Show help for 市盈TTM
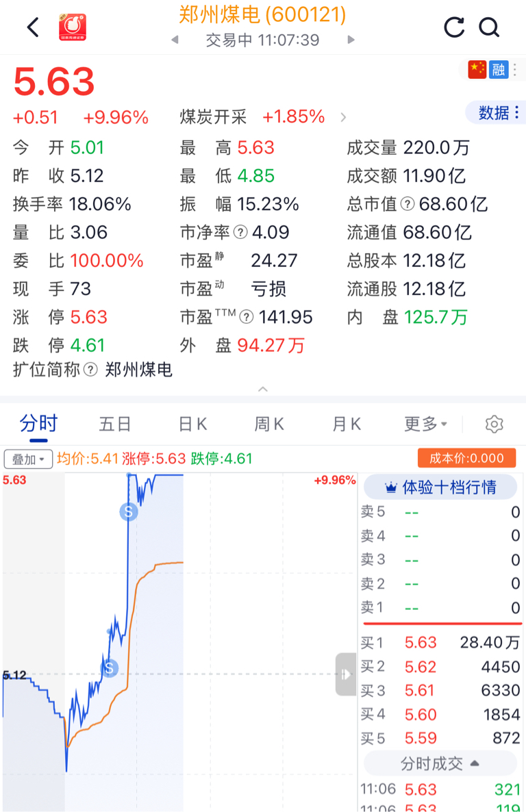This screenshot has height=812, width=526. [247, 316]
